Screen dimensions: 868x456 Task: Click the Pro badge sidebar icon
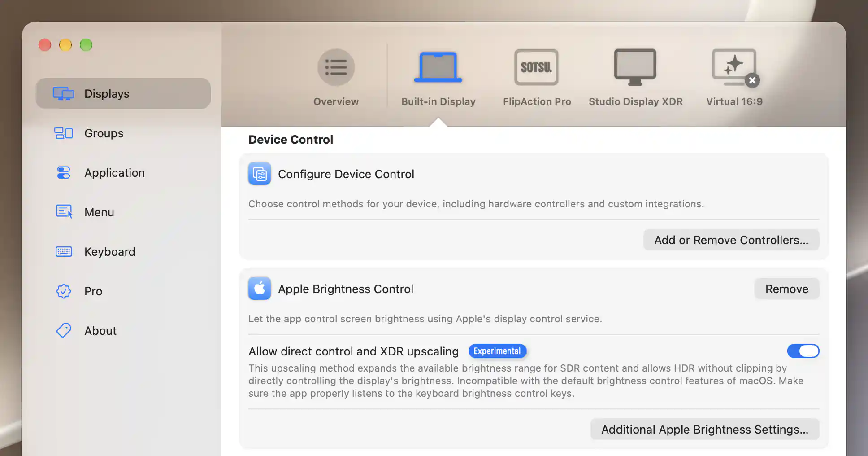coord(63,291)
